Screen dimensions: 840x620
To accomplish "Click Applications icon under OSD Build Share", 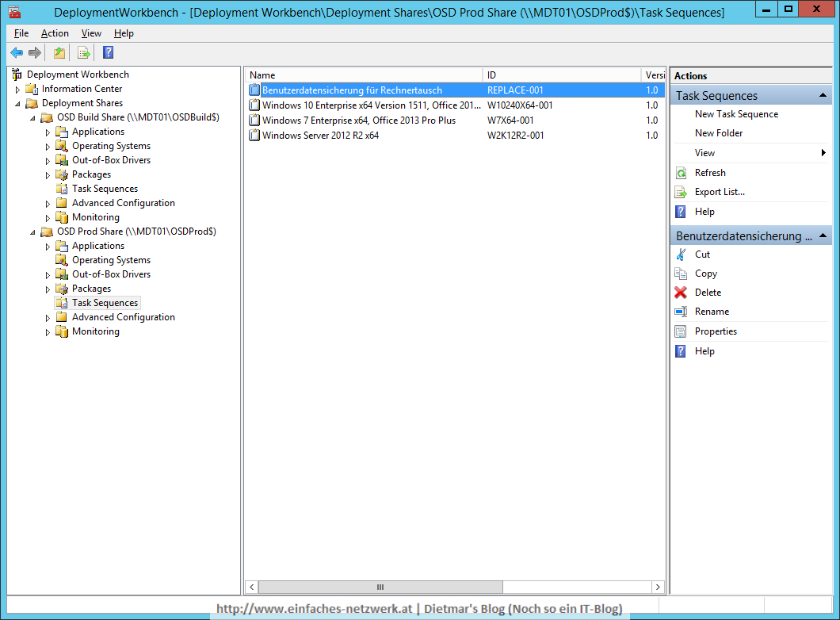I will (x=62, y=132).
